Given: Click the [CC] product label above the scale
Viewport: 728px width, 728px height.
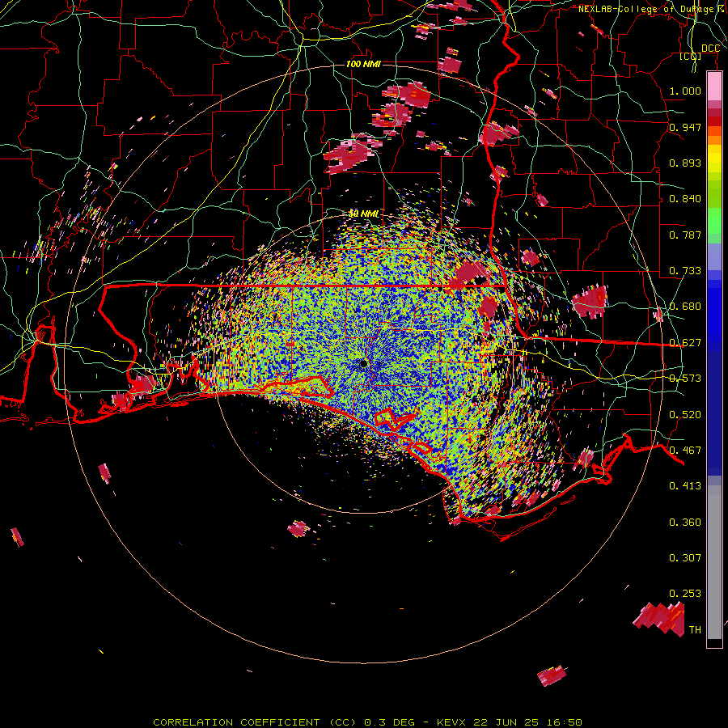Looking at the screenshot, I should 690,57.
